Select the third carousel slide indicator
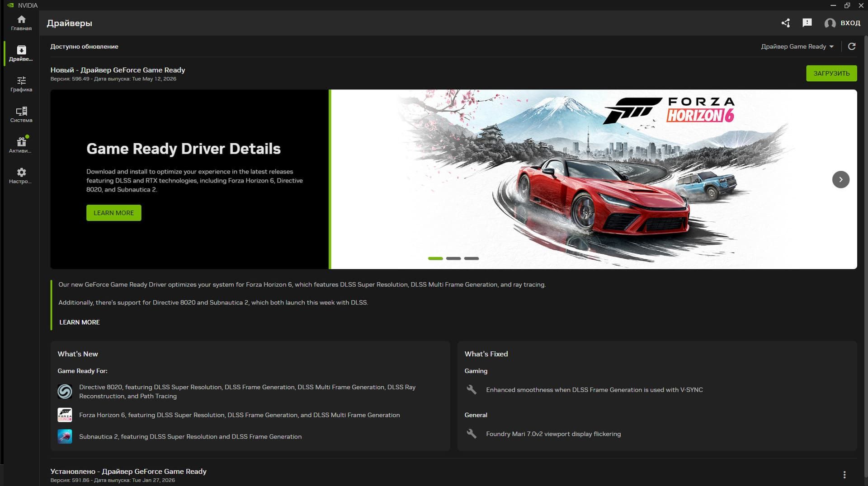The width and height of the screenshot is (868, 486). point(472,258)
